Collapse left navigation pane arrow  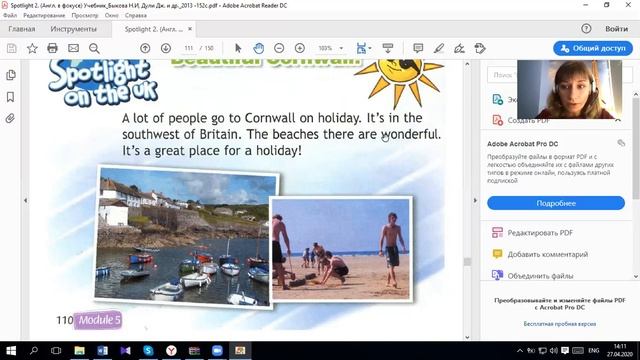[26, 200]
